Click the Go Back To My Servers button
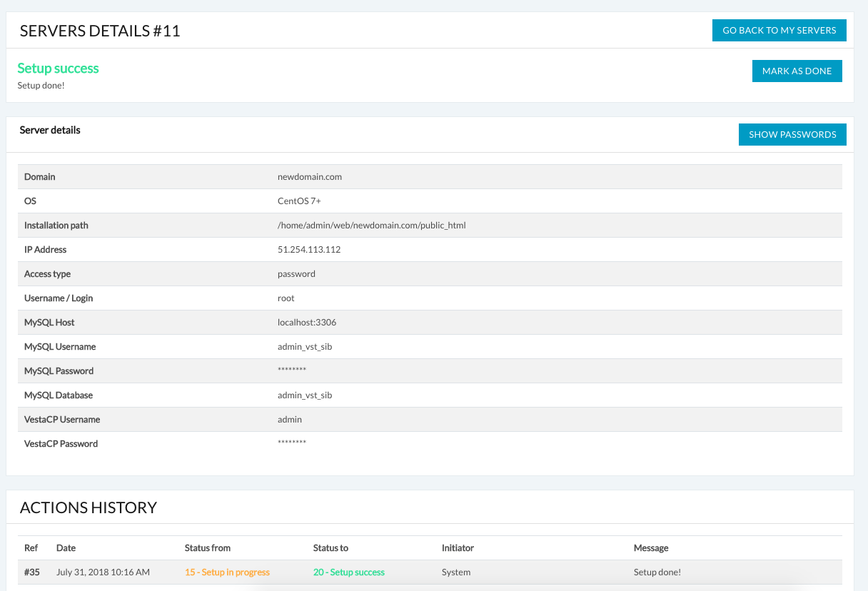 pos(779,31)
